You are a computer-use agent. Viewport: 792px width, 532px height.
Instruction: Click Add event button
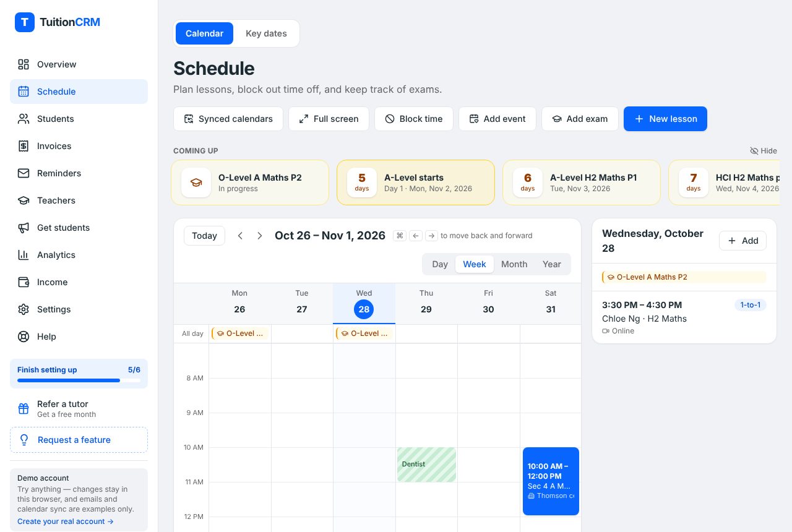pos(497,119)
